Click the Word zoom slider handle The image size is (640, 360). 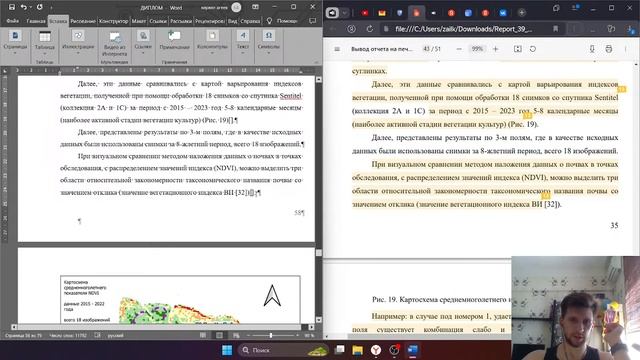tap(271, 336)
